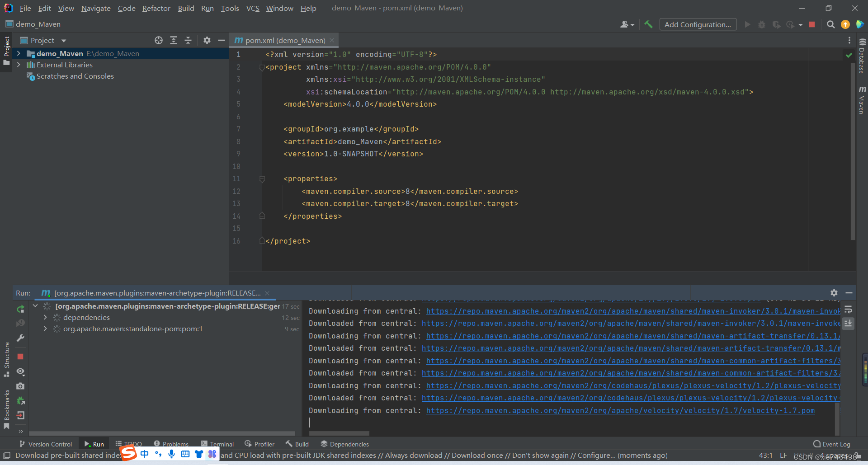
Task: Expand the demo_Maven project folder
Action: click(x=18, y=53)
